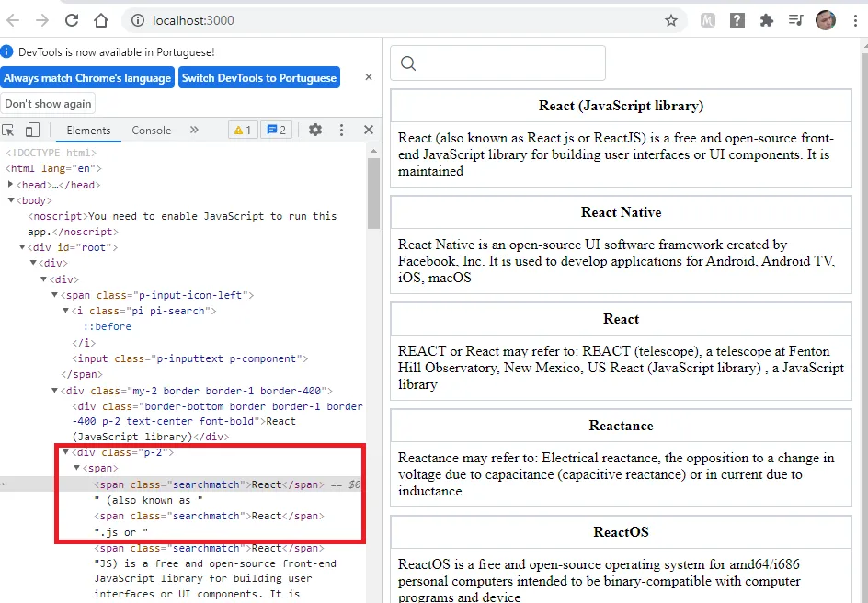Viewport: 868px width, 603px height.
Task: Open the Chrome three-dot menu
Action: (855, 20)
